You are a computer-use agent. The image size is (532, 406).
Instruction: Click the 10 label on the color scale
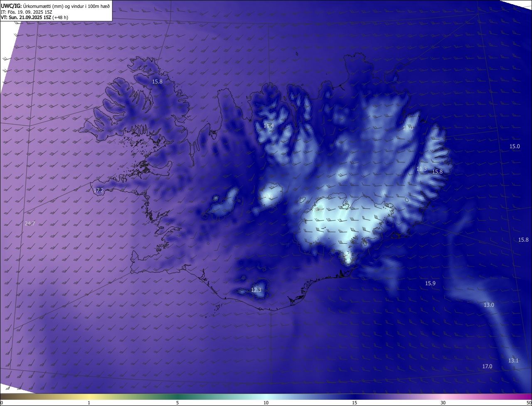click(266, 403)
